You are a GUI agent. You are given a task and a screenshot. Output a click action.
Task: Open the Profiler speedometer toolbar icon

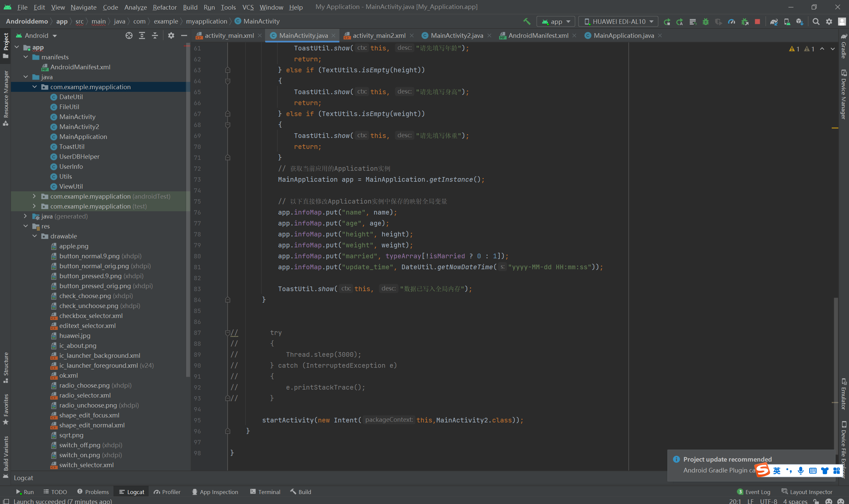click(732, 22)
